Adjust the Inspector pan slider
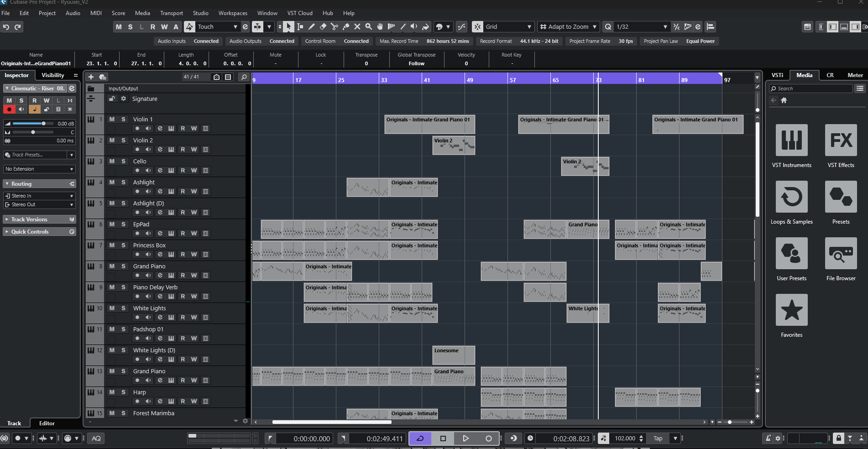 coord(33,132)
